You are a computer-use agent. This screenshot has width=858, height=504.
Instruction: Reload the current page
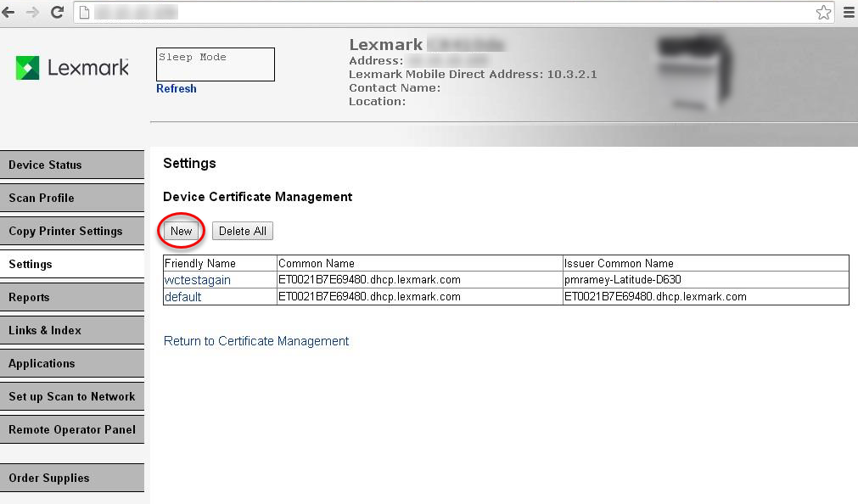[57, 12]
